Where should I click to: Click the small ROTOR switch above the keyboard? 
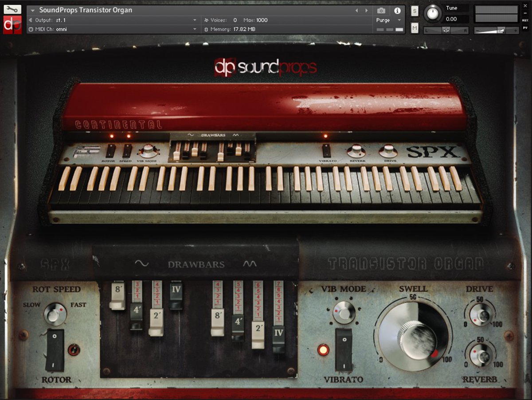tap(110, 151)
